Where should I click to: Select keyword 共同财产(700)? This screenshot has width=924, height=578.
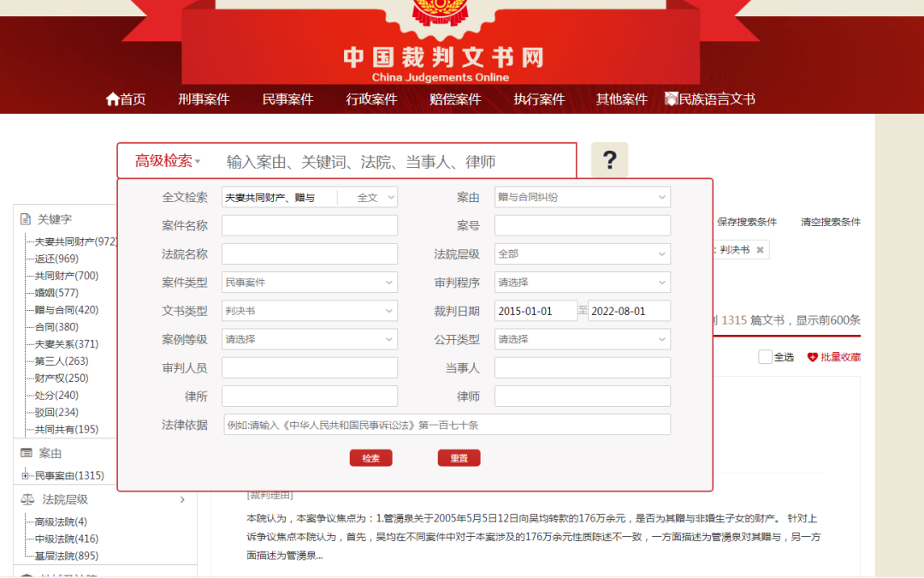(67, 276)
